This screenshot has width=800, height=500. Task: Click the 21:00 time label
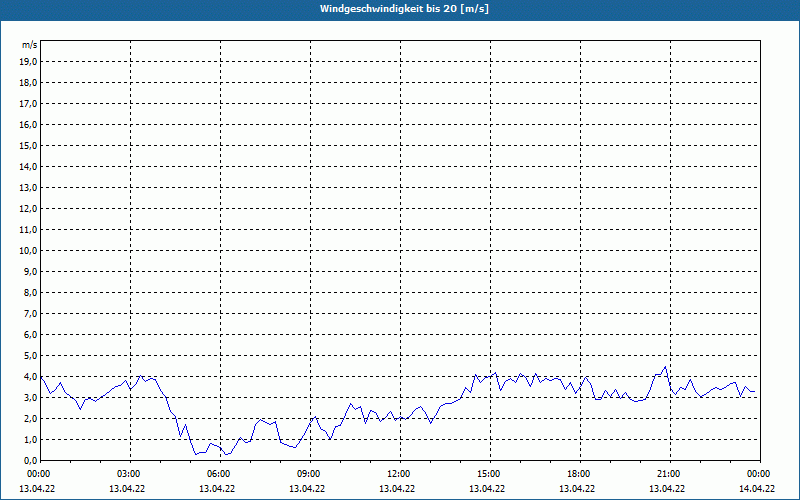pyautogui.click(x=670, y=474)
